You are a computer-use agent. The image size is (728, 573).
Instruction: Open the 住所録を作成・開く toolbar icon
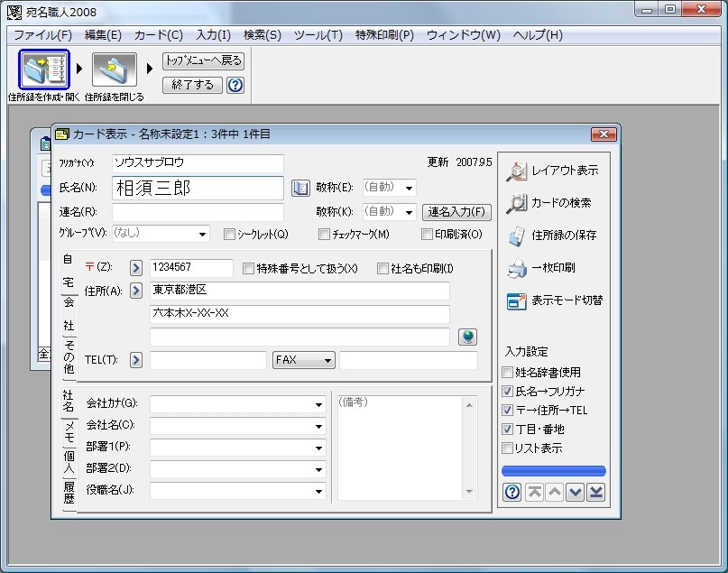coord(44,69)
